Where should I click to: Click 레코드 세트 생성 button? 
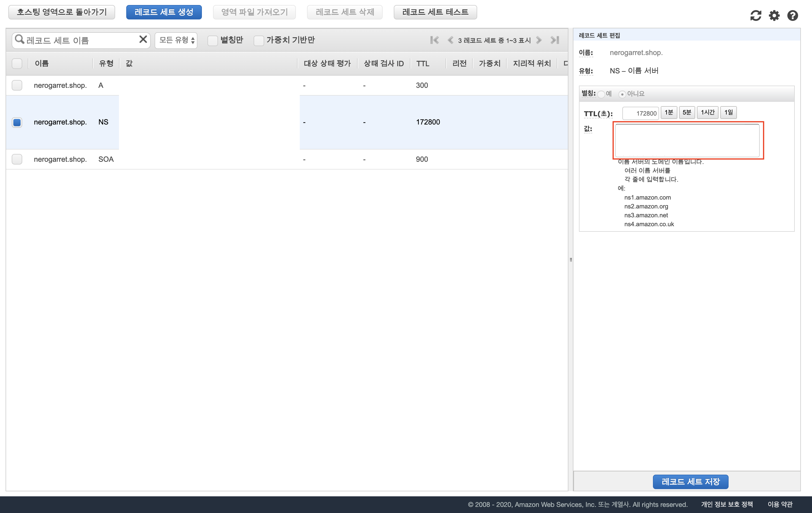coord(164,12)
